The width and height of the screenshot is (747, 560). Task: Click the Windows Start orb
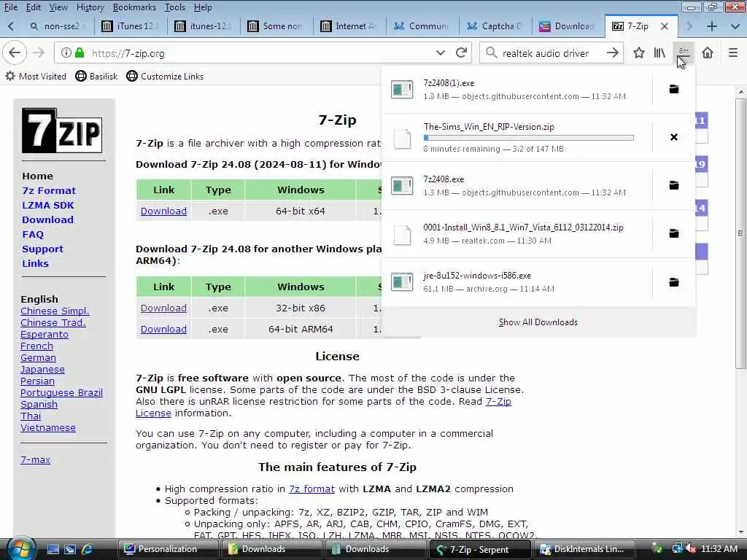click(21, 549)
